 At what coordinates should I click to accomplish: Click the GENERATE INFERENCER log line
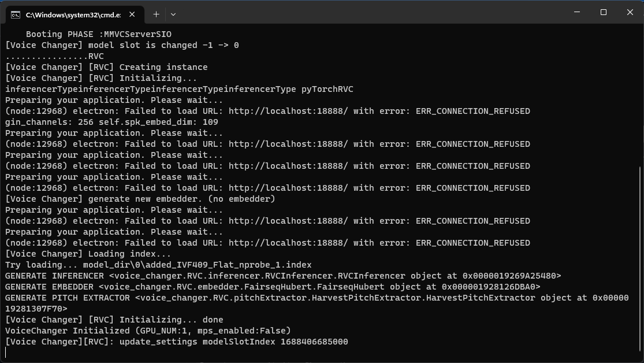click(173, 276)
